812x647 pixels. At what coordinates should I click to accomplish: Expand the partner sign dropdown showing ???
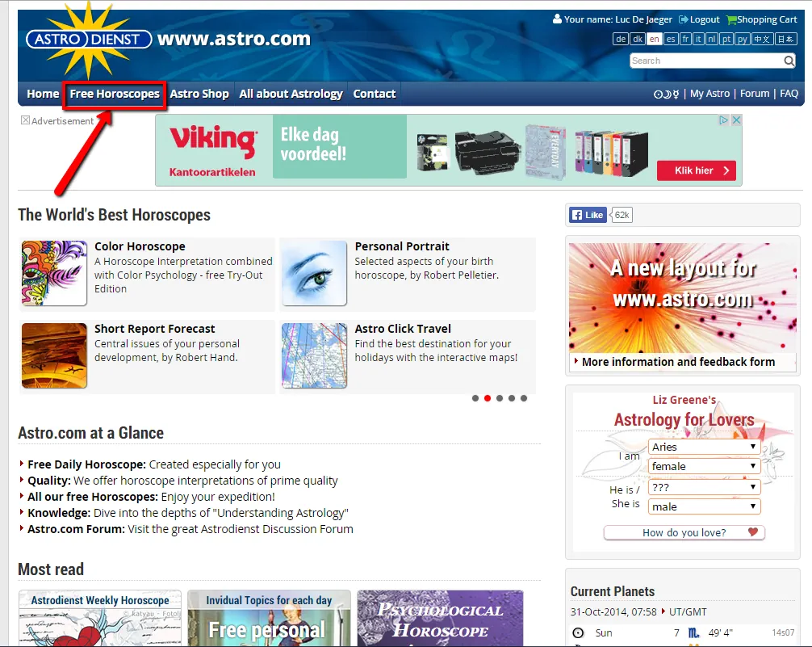click(x=704, y=487)
